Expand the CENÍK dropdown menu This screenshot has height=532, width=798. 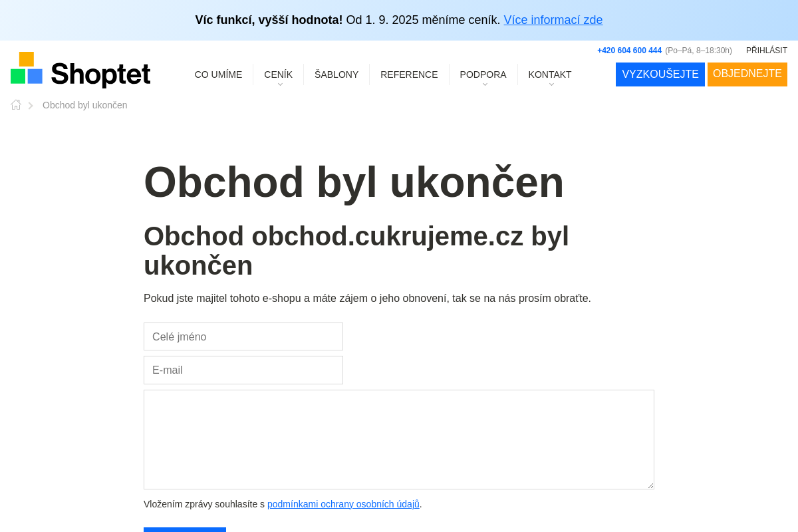coord(278,74)
